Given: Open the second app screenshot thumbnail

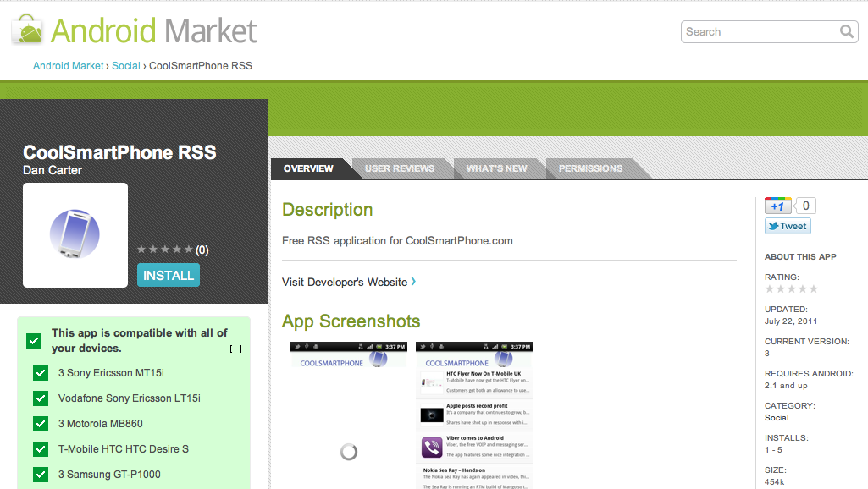Looking at the screenshot, I should point(474,415).
